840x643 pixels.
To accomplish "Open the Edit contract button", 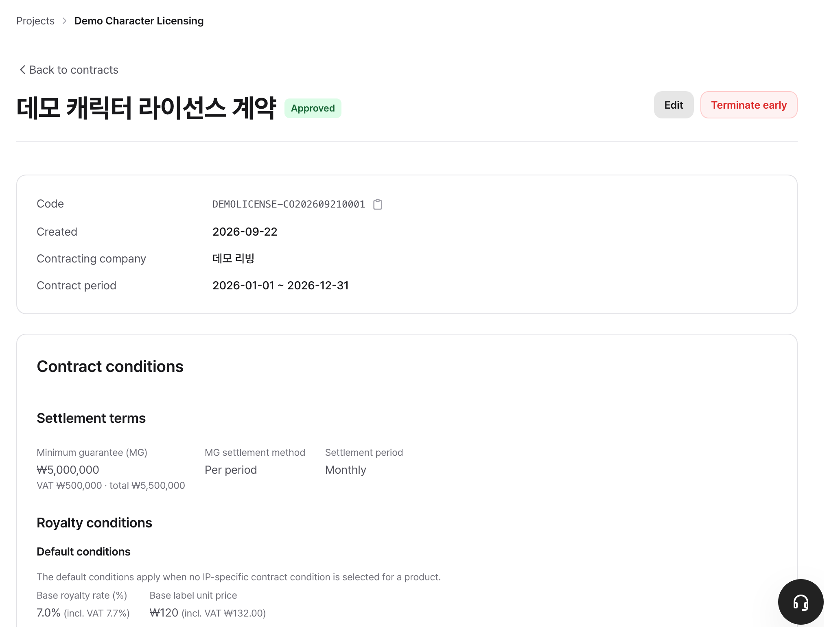I will click(x=674, y=105).
